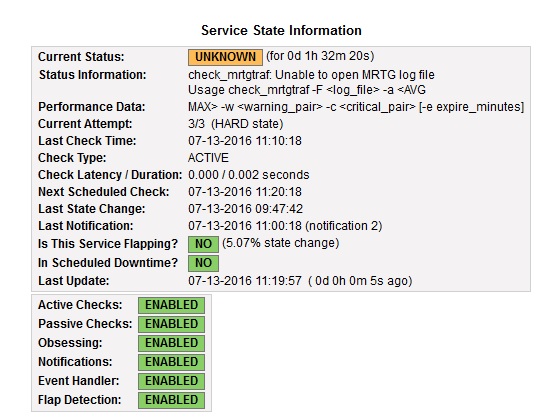Click the Check Latency / Duration value
Image resolution: width=557 pixels, height=420 pixels.
click(x=249, y=175)
